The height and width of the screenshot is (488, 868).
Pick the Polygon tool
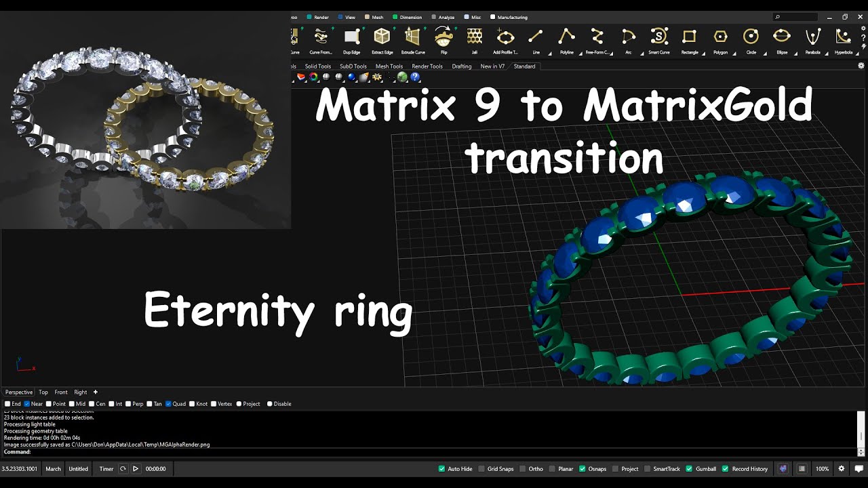point(720,37)
